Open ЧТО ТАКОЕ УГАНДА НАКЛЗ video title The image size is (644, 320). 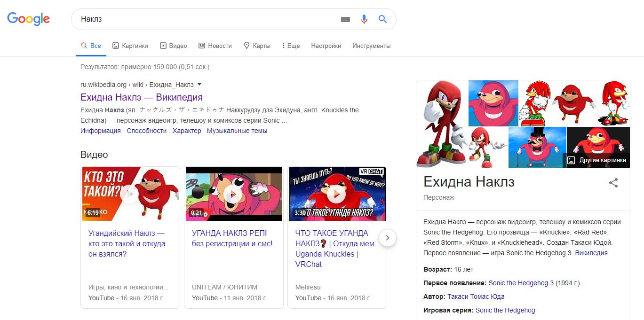335,249
